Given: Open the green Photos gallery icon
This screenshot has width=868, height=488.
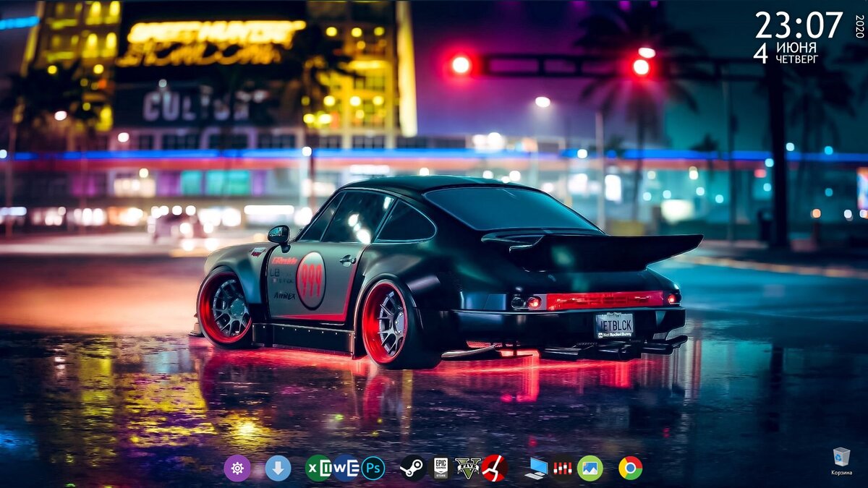Looking at the screenshot, I should (590, 468).
